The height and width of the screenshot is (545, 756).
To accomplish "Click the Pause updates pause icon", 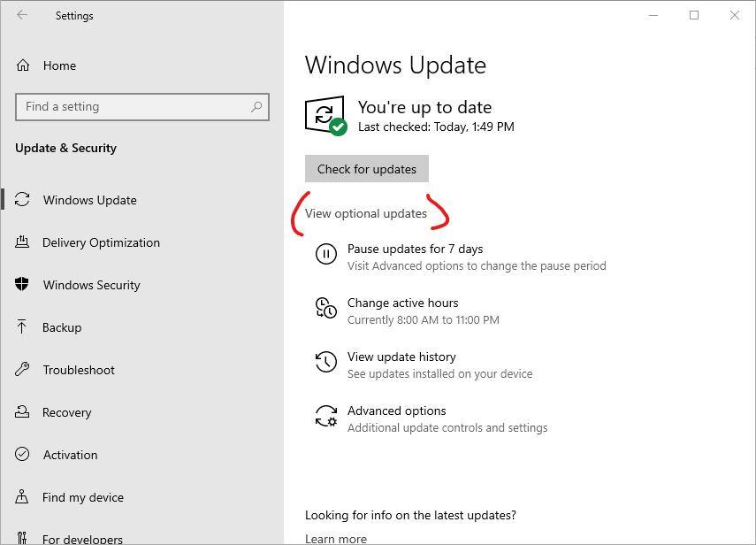I will coord(325,255).
